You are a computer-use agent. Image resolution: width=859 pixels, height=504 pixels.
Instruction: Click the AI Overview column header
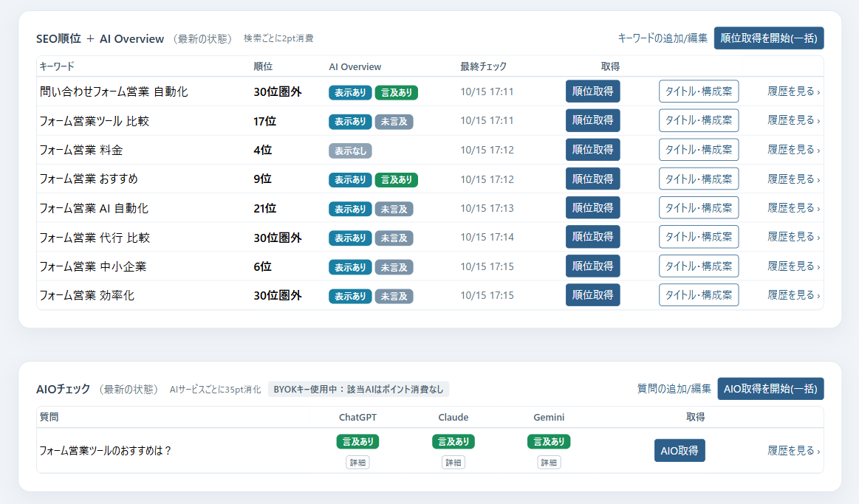coord(355,66)
